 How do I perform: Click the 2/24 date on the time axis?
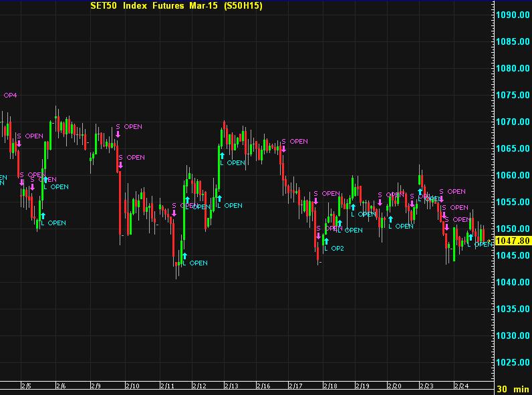click(460, 386)
